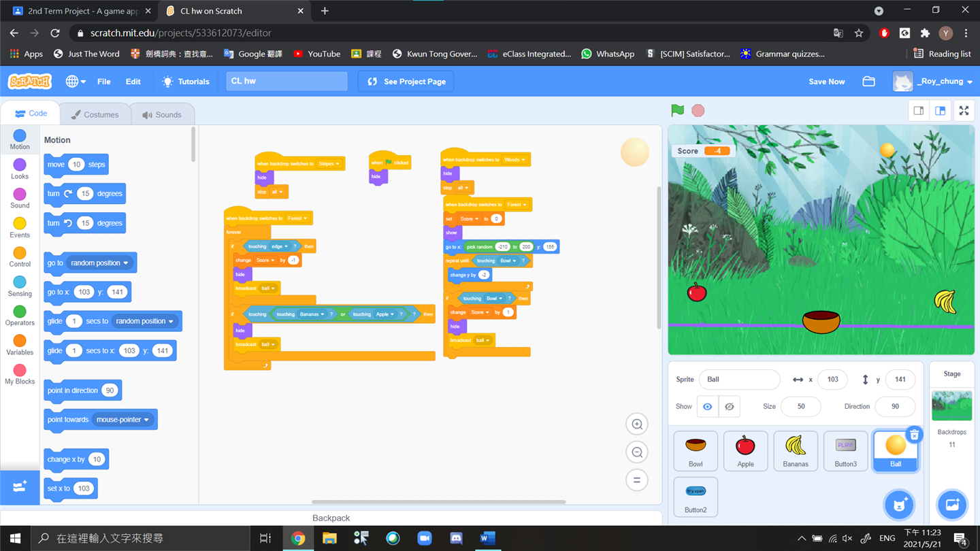Zoom out of the code workspace

click(x=637, y=452)
